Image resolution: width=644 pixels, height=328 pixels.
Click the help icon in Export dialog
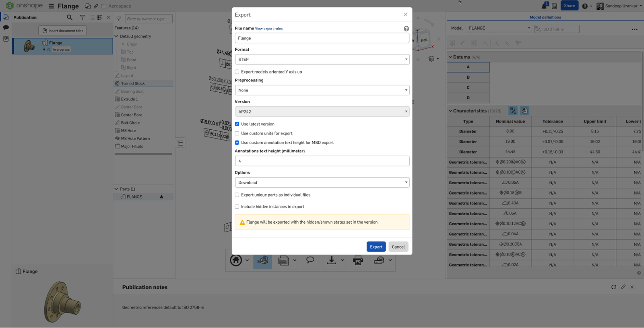tap(406, 29)
